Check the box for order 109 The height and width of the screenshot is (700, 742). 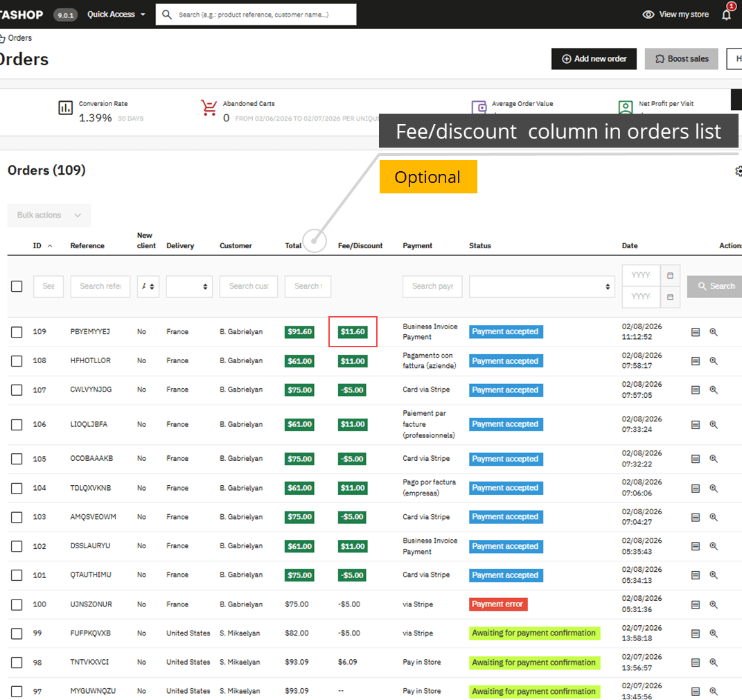tap(17, 332)
